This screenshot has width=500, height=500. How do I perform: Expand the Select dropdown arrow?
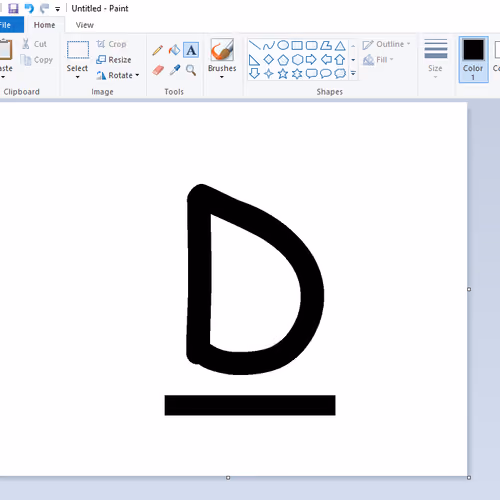77,77
